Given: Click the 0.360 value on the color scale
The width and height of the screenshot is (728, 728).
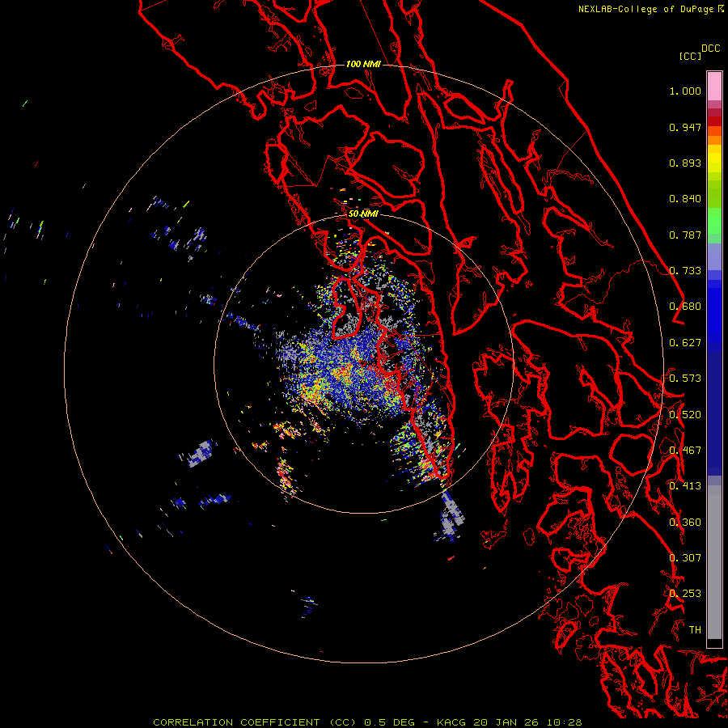Looking at the screenshot, I should (x=685, y=523).
